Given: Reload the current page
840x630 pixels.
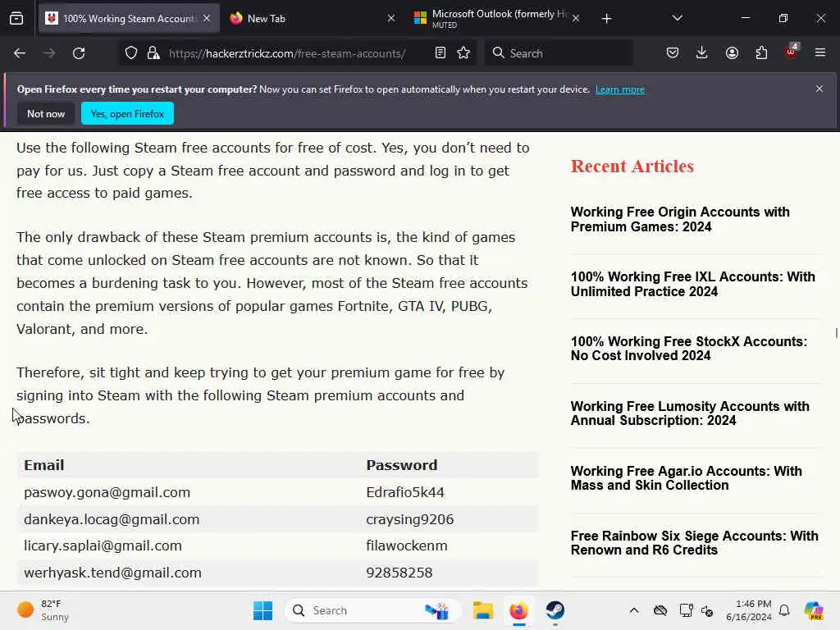Looking at the screenshot, I should (79, 53).
